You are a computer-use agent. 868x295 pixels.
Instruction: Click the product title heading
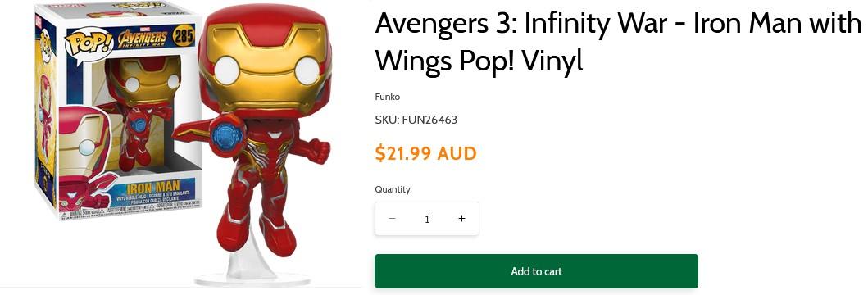click(x=617, y=43)
